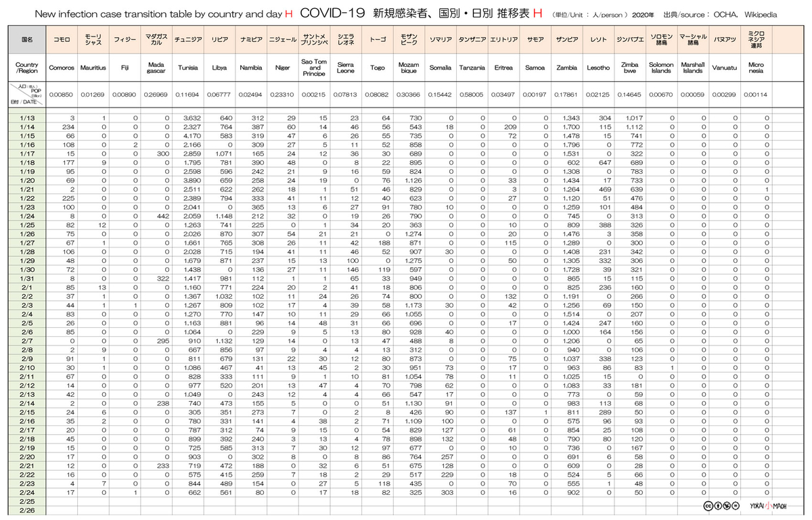The width and height of the screenshot is (812, 520).
Task: Click the Japanese header 'チュニジア'
Action: pyautogui.click(x=187, y=40)
